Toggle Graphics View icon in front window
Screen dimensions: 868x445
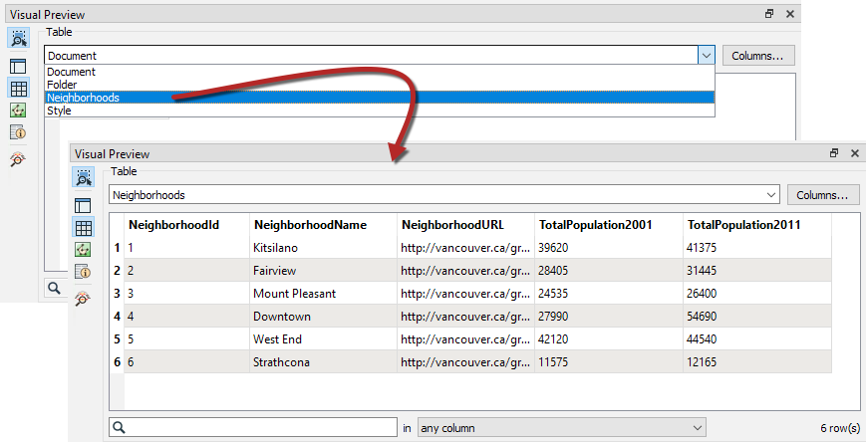(83, 249)
